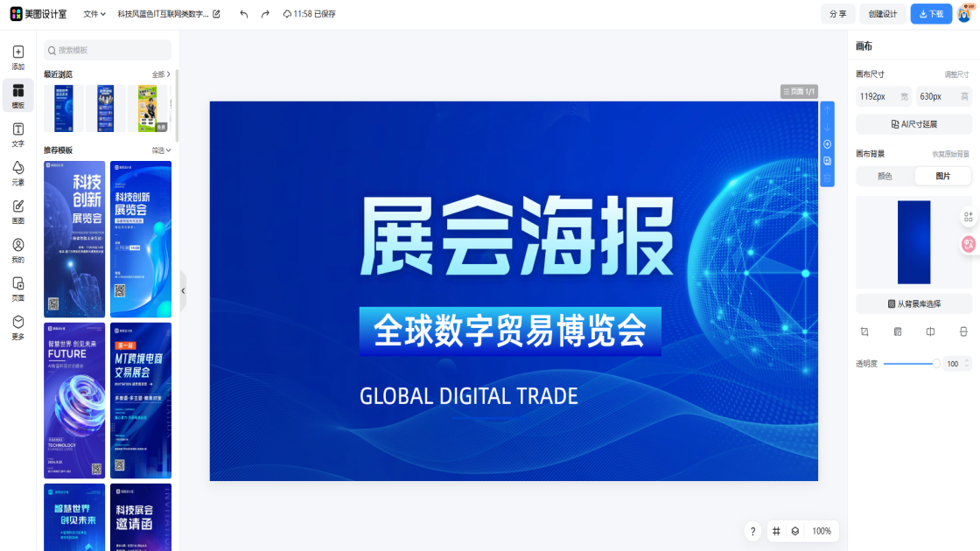
Task: Click the undo arrow in top bar
Action: [243, 14]
